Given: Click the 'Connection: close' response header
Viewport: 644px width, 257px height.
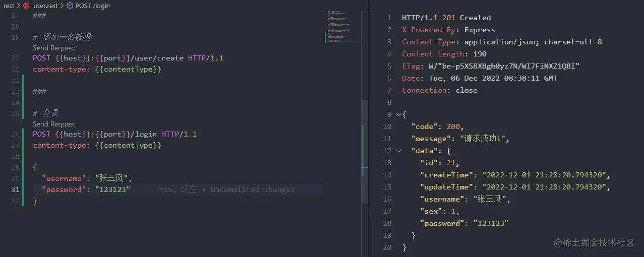Looking at the screenshot, I should tap(440, 90).
